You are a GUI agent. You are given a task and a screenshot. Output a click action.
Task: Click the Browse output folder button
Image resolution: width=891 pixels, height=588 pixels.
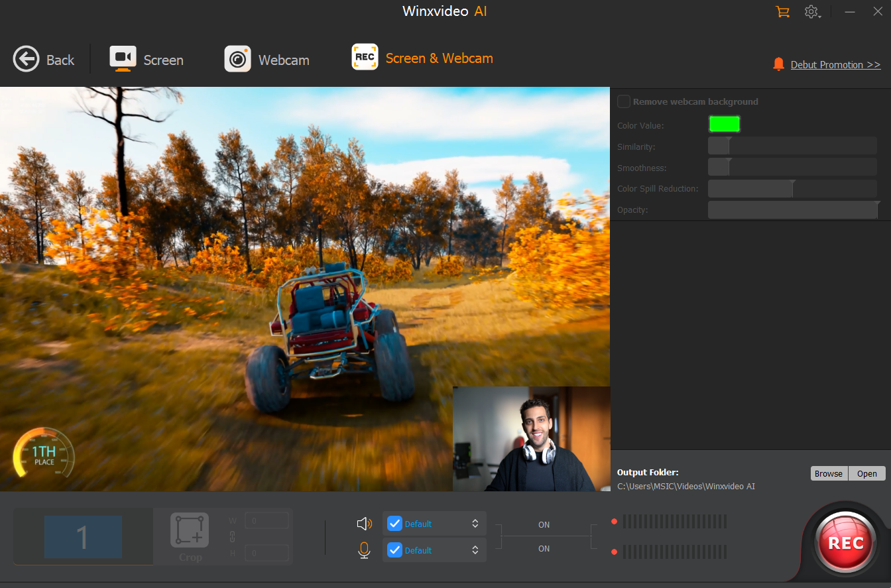829,473
